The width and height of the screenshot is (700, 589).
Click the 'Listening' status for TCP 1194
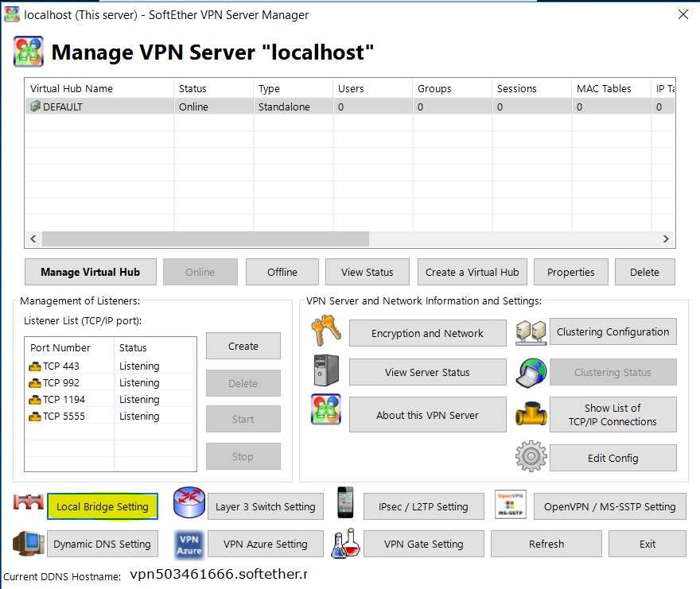click(x=139, y=399)
